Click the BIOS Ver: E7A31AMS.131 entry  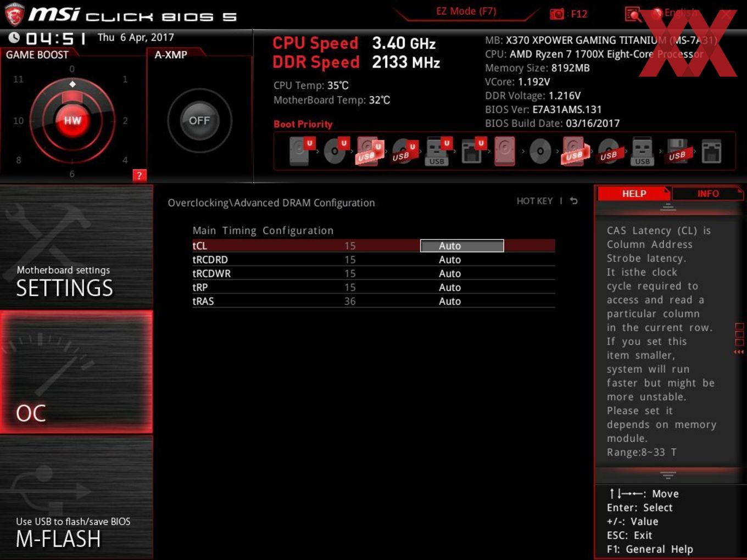pos(543,109)
